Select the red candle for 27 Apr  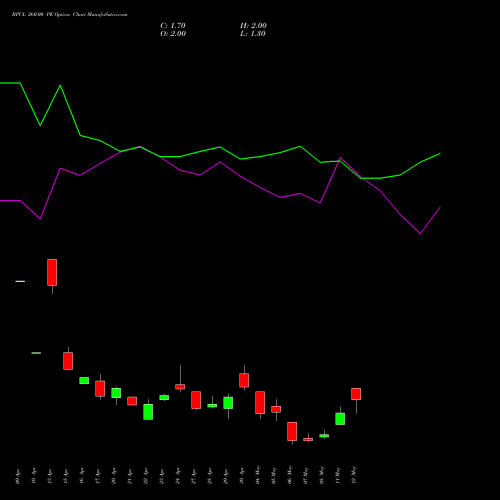[x=196, y=400]
